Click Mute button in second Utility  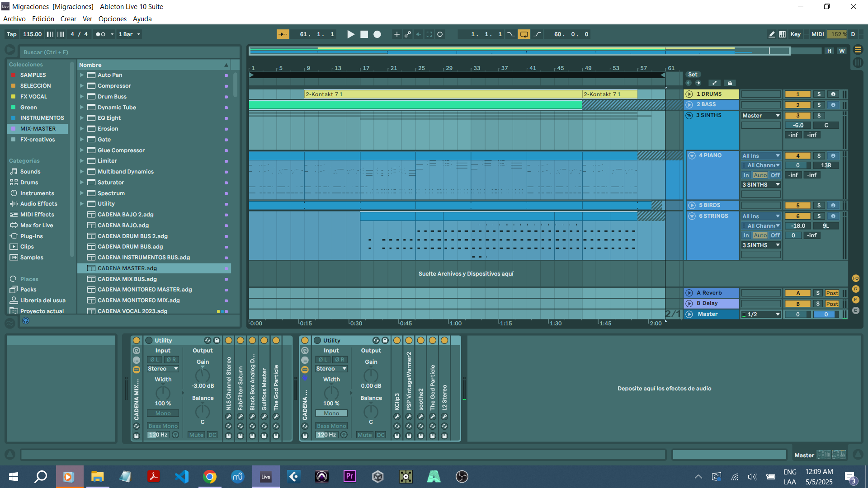[x=364, y=435]
